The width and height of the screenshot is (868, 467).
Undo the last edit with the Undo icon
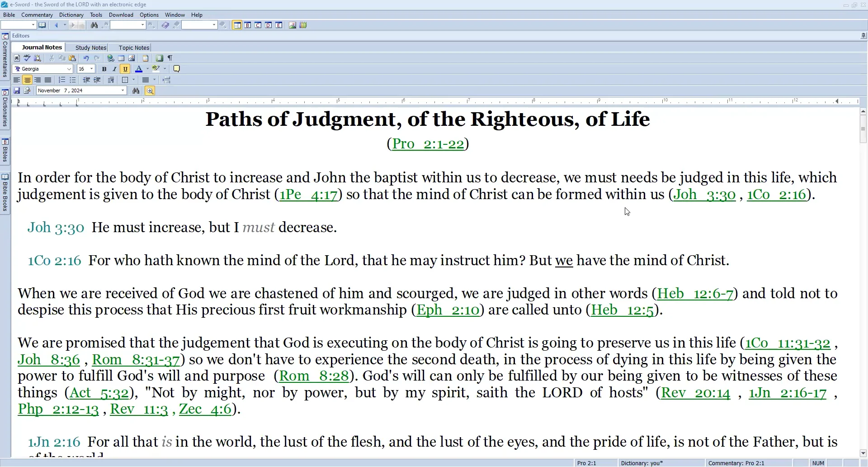(86, 58)
